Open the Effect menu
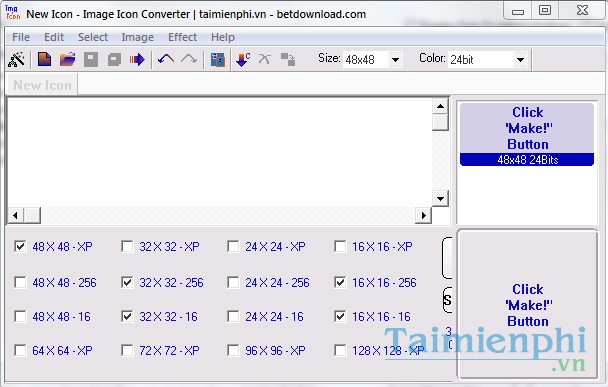608x387 pixels. [x=183, y=37]
